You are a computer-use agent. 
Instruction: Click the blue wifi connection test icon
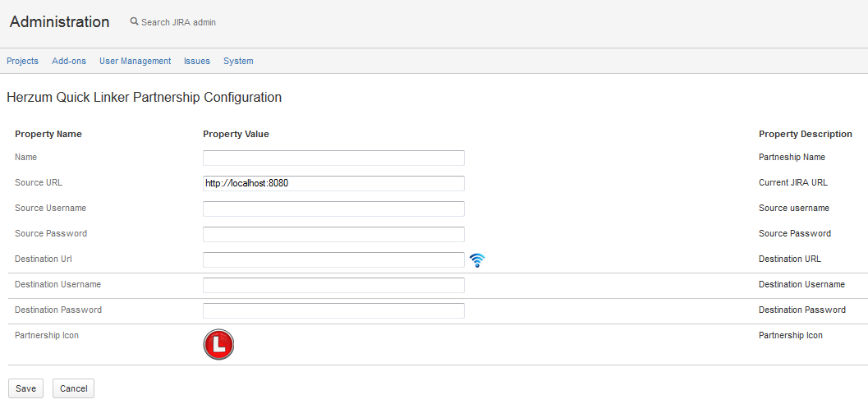(x=477, y=260)
